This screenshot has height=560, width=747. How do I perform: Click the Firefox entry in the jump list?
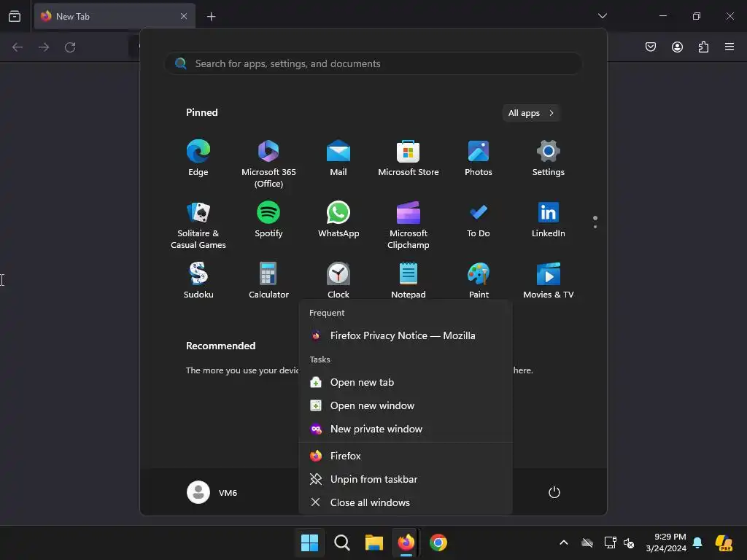click(406, 456)
